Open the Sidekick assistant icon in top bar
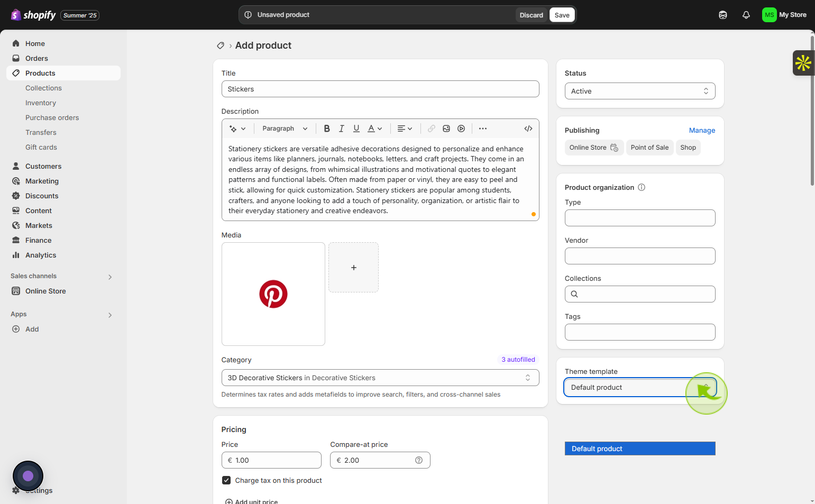This screenshot has height=504, width=815. tap(723, 15)
